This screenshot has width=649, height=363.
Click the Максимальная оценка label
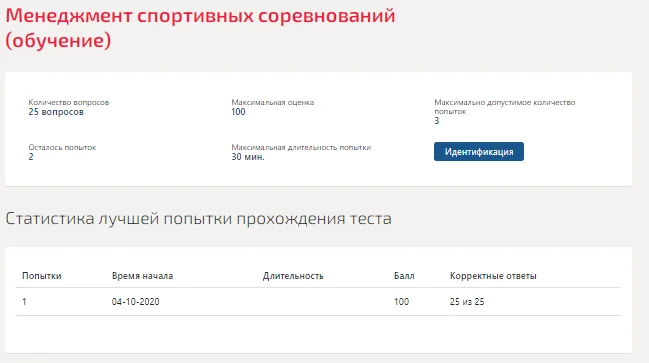(273, 102)
